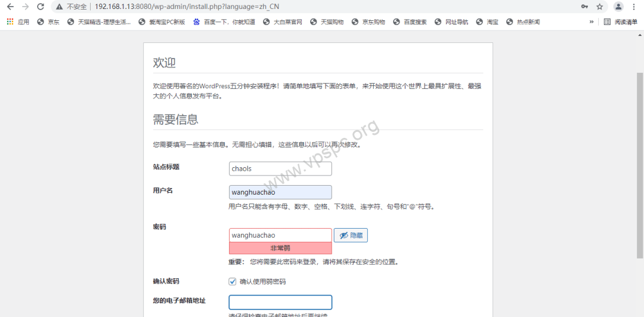Open the 应用 apps grid shortcut
This screenshot has height=317, width=644.
tap(18, 22)
